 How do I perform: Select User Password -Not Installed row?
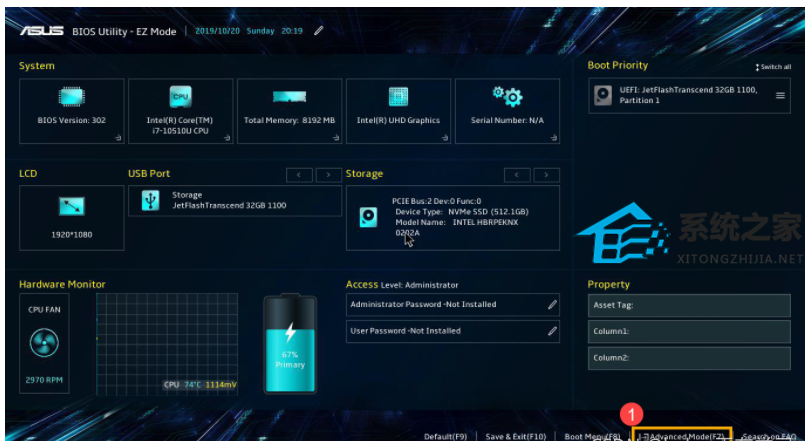452,331
